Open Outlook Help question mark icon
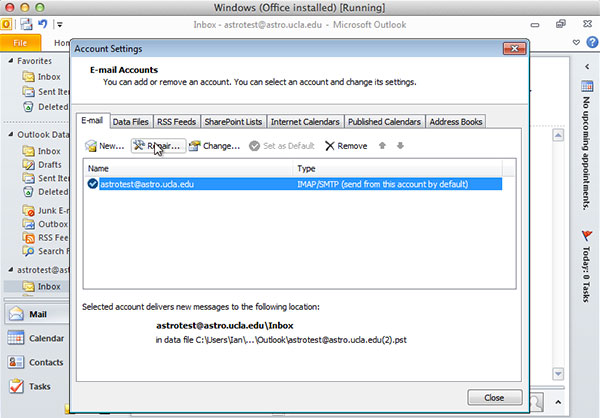This screenshot has height=418, width=600. [x=592, y=42]
